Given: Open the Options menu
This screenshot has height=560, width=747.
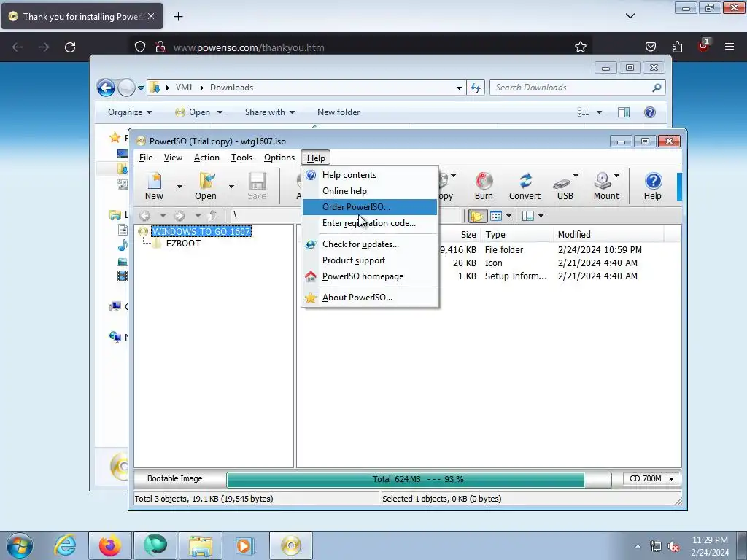Looking at the screenshot, I should 279,157.
